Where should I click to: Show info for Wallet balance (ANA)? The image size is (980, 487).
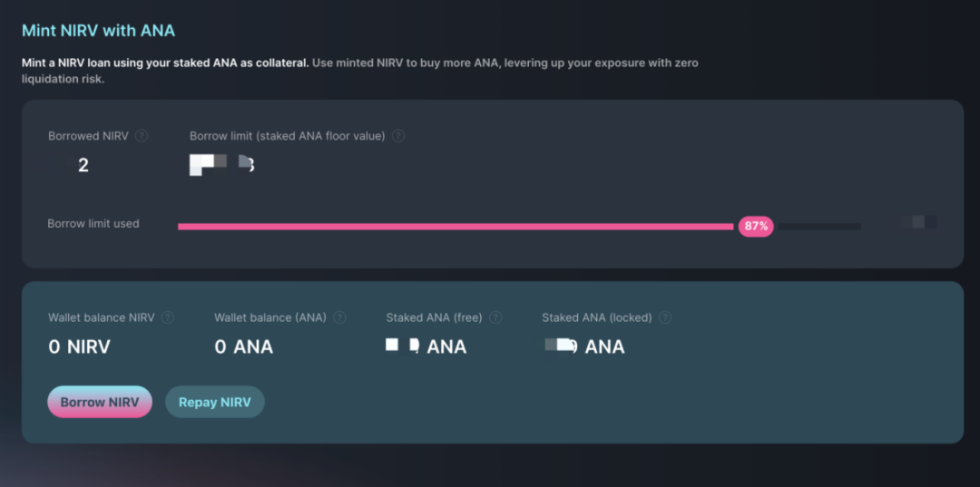point(339,317)
